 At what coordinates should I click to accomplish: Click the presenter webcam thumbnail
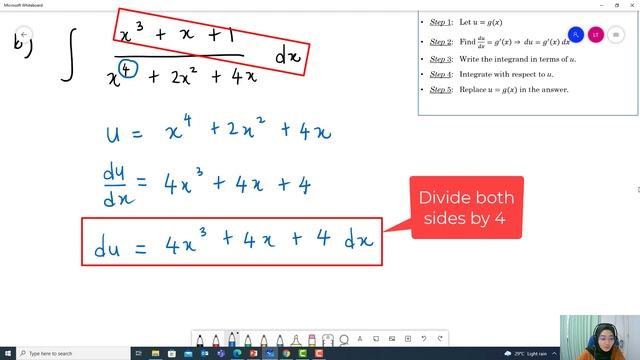pyautogui.click(x=600, y=338)
